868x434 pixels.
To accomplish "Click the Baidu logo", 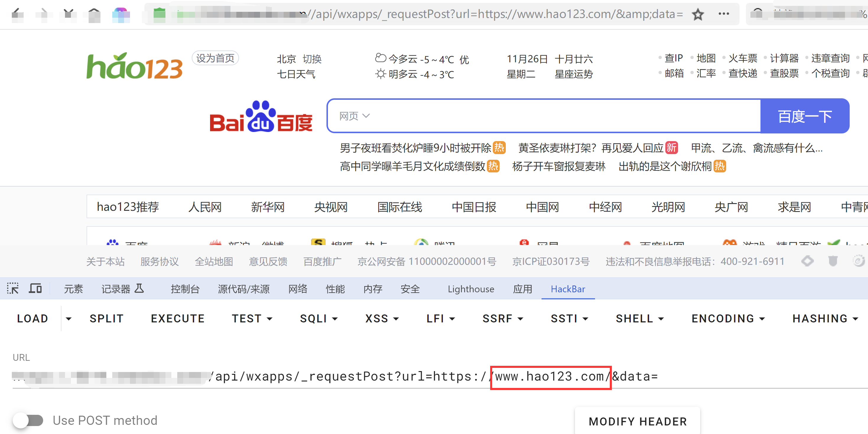I will [x=261, y=117].
